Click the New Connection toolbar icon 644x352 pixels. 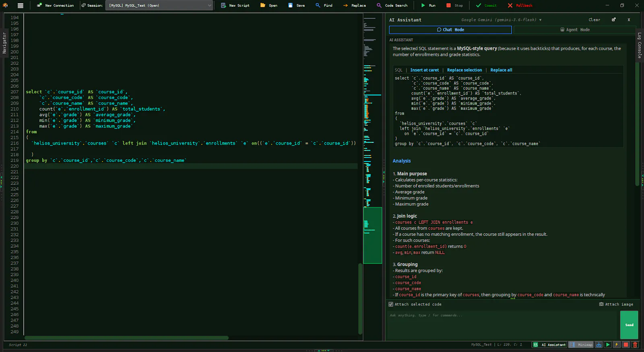tap(39, 6)
